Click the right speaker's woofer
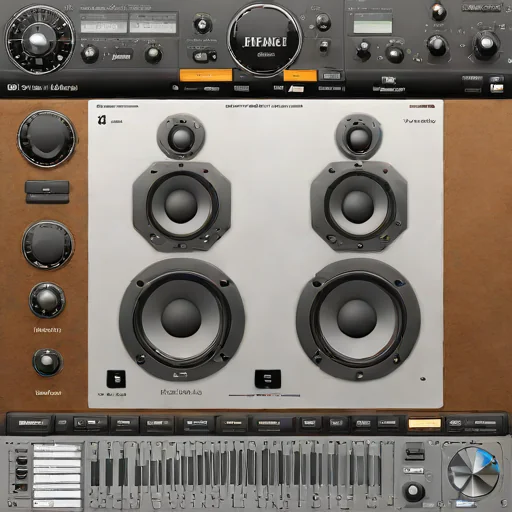The height and width of the screenshot is (512, 512). pyautogui.click(x=358, y=319)
